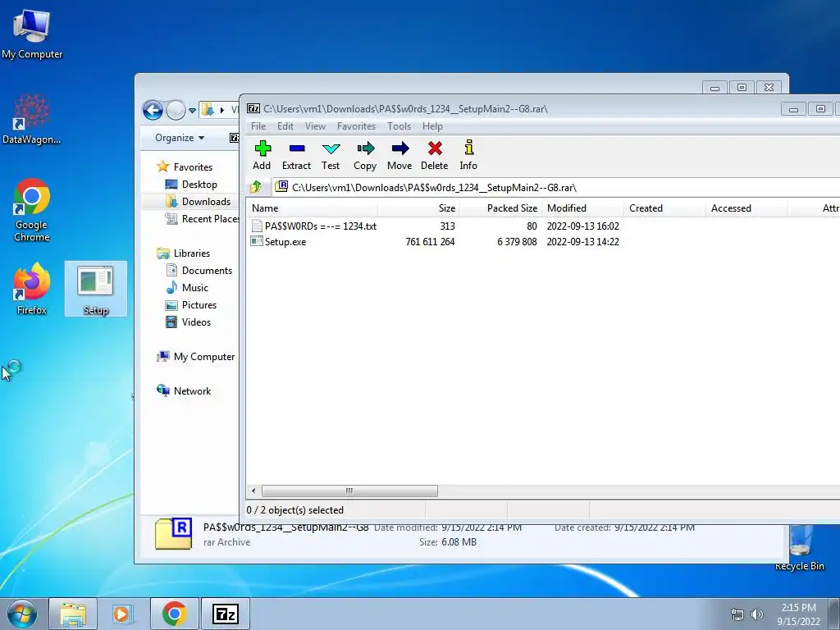
Task: Select Recent Places in Explorer sidebar
Action: tap(202, 218)
